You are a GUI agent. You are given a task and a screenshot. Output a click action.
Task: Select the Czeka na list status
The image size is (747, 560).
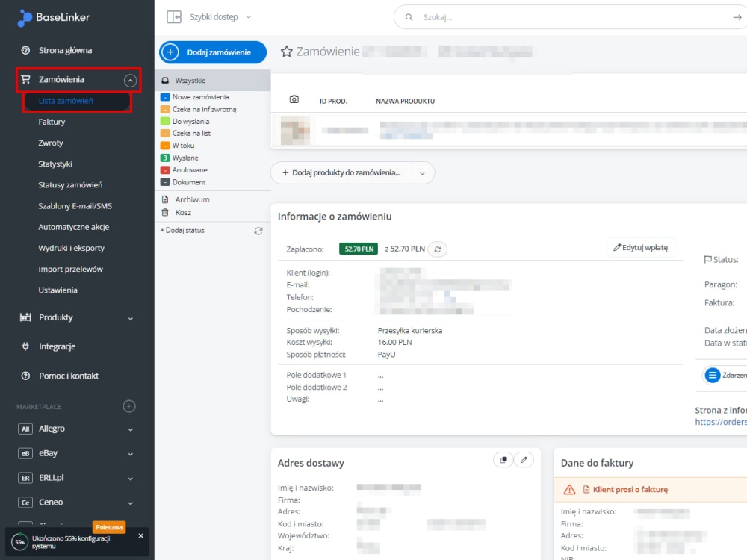(185, 134)
